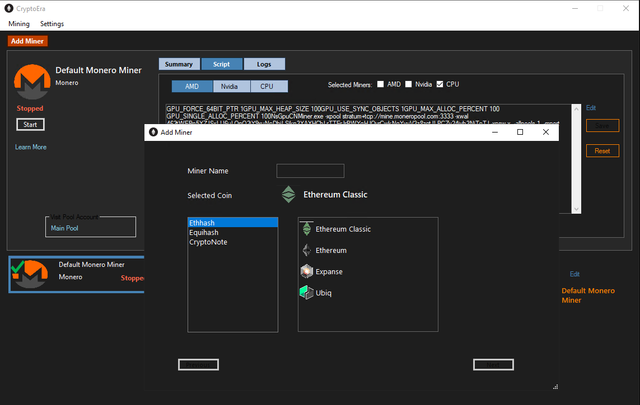640x405 pixels.
Task: Click inside the miner script text box
Action: click(x=368, y=114)
